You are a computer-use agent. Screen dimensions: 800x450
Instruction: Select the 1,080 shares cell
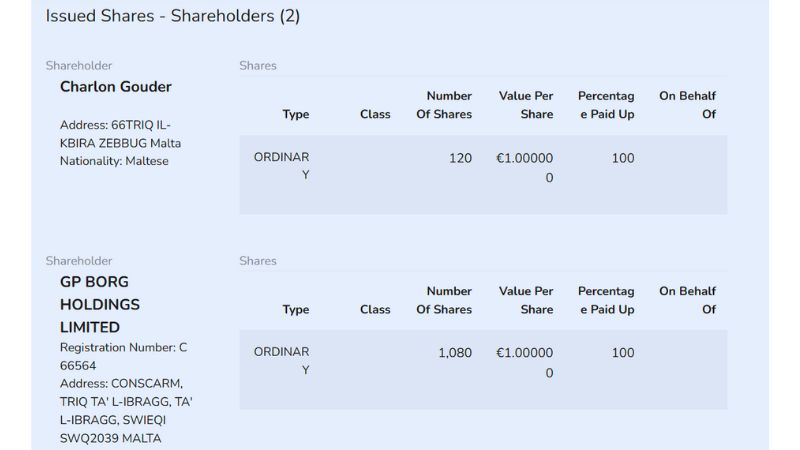click(454, 353)
